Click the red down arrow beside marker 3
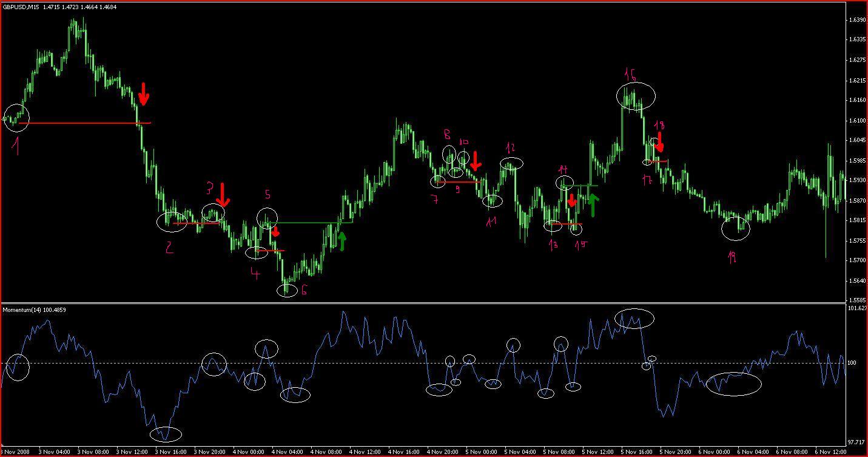868x457 pixels. (x=223, y=194)
